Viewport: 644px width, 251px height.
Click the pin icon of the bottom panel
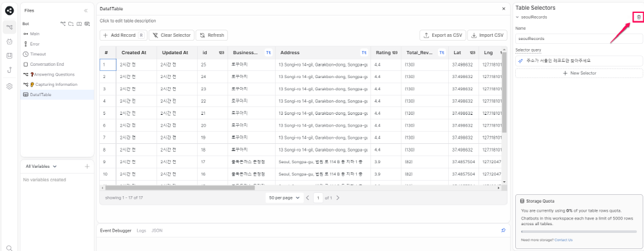pyautogui.click(x=503, y=230)
